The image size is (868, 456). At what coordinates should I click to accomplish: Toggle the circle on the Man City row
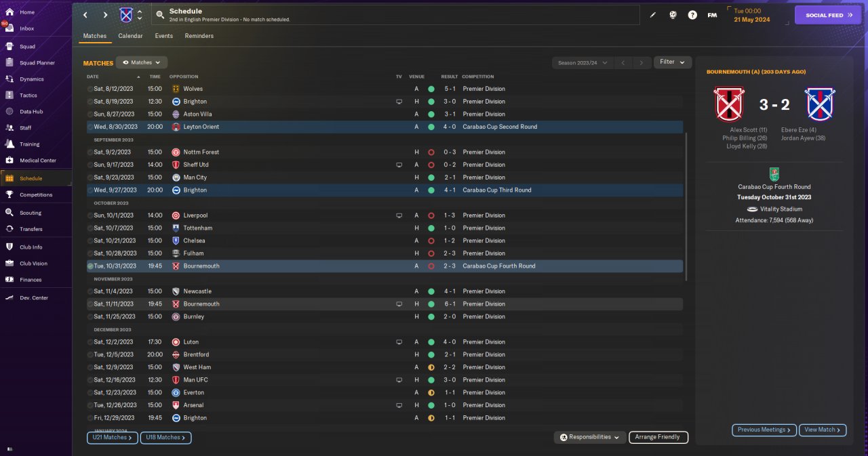pos(90,178)
